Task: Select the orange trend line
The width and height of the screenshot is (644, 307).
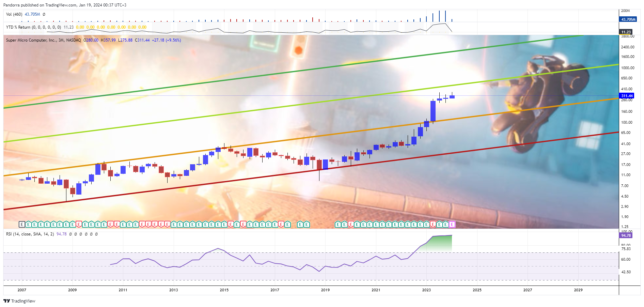Action: pyautogui.click(x=311, y=137)
